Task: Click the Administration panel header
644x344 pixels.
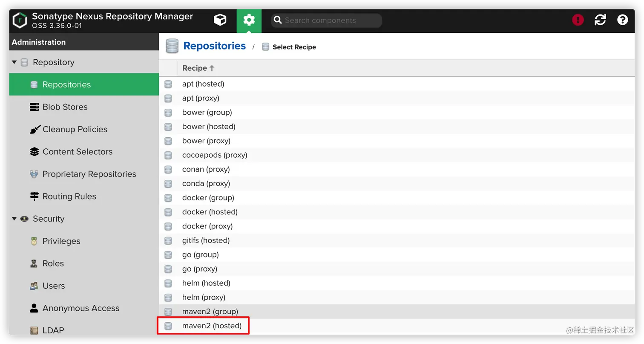Action: click(x=84, y=42)
